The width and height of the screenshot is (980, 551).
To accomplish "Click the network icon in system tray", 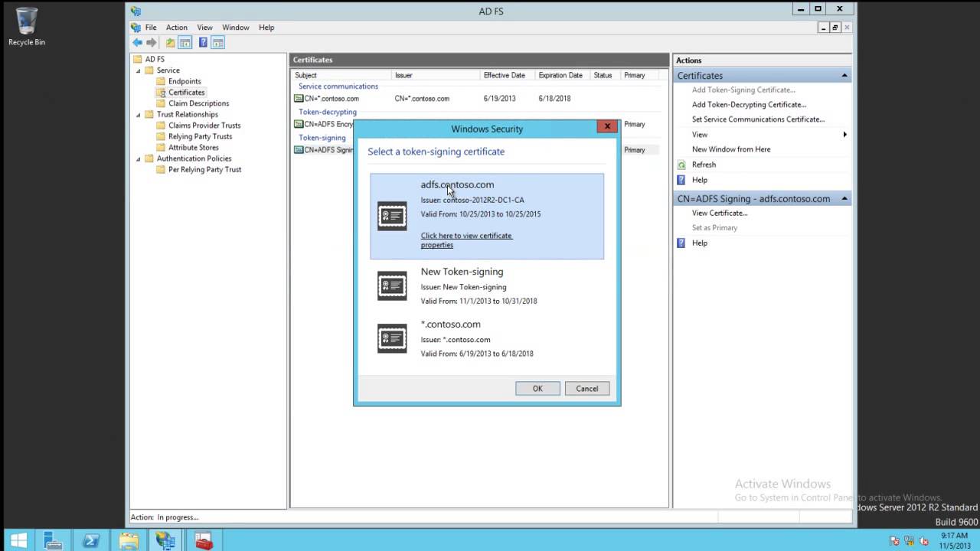I will tap(908, 541).
